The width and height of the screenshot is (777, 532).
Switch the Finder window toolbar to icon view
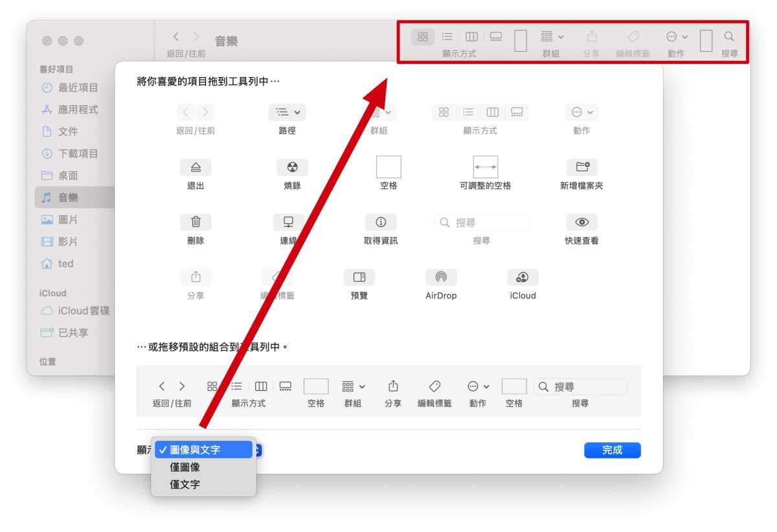(423, 37)
